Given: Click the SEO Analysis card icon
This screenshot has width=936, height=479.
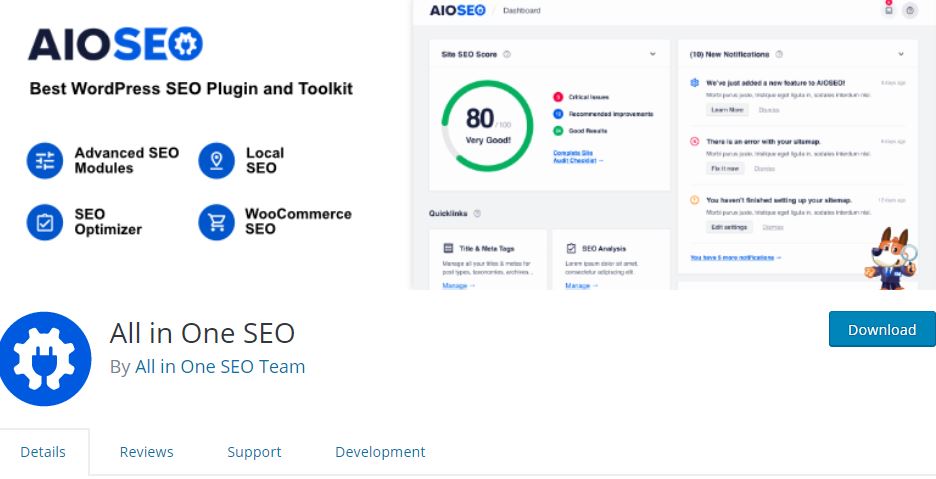Looking at the screenshot, I should point(571,248).
